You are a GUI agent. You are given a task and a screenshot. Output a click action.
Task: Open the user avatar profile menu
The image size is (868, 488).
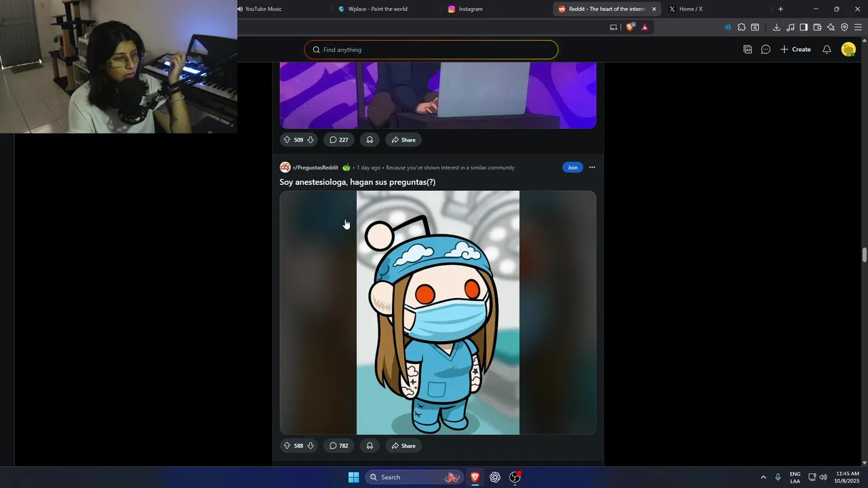[848, 49]
